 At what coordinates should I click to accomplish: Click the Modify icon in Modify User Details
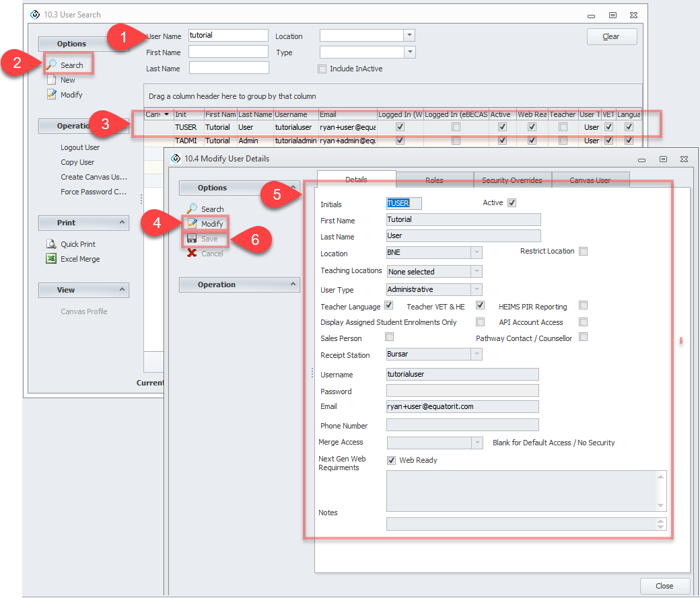[193, 223]
